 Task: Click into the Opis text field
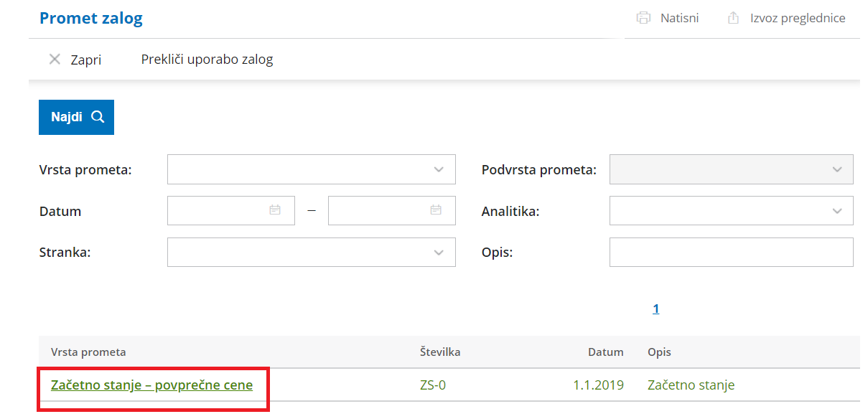coord(731,253)
